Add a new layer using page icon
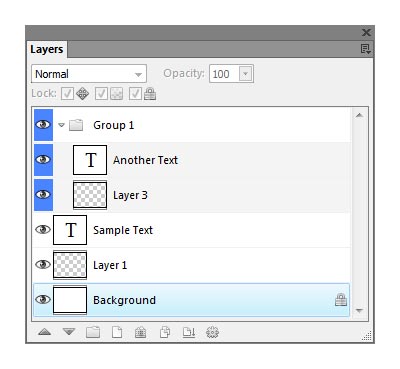 point(117,332)
